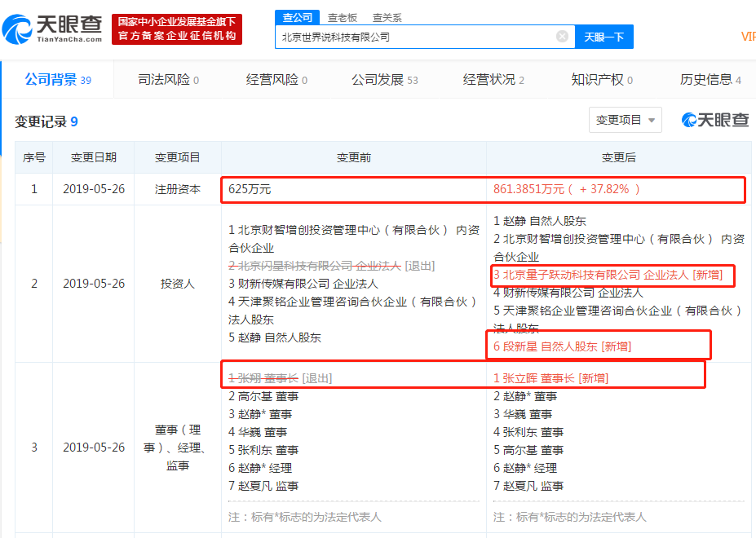Click 投资人 change item cell
The width and height of the screenshot is (756, 538).
(178, 284)
